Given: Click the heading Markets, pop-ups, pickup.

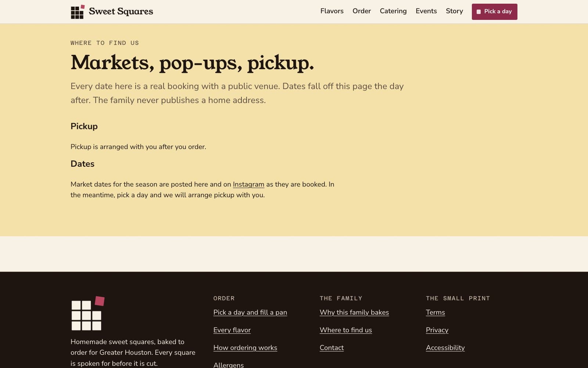Looking at the screenshot, I should (x=192, y=63).
